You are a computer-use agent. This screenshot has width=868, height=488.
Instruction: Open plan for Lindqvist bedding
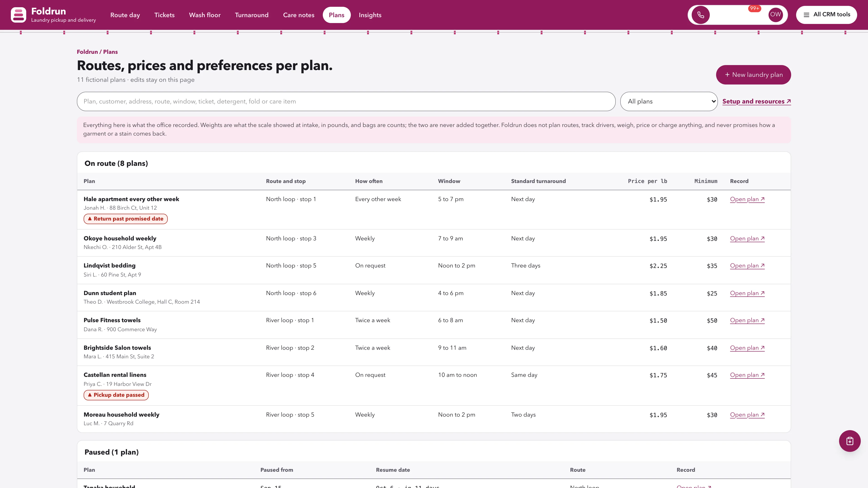pos(747,266)
